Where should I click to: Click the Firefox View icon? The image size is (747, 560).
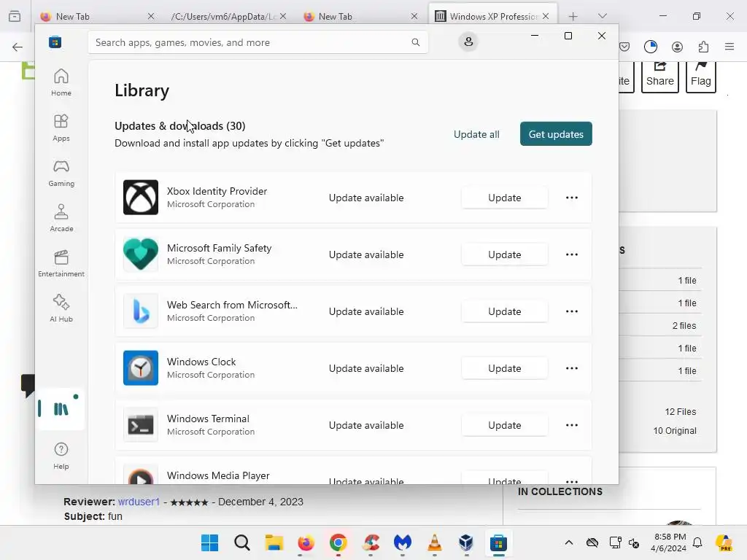coord(15,16)
